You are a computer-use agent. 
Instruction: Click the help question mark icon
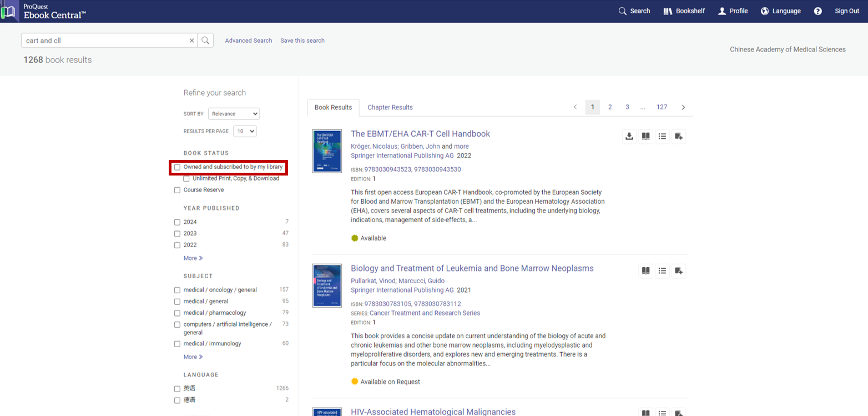click(x=818, y=11)
